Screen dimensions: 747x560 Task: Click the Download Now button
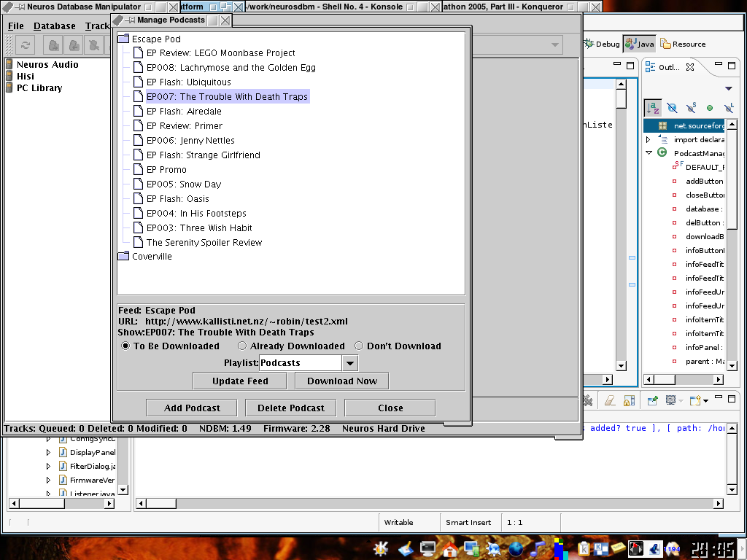tap(341, 381)
